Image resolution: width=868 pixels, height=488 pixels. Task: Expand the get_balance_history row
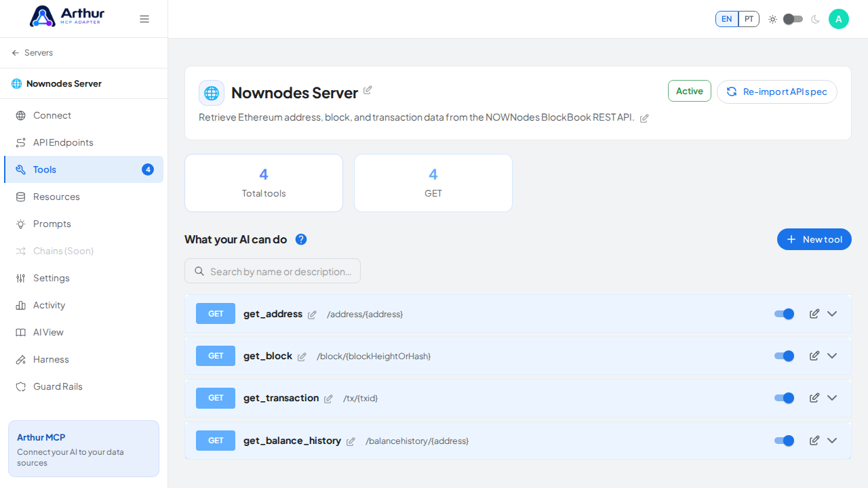832,441
